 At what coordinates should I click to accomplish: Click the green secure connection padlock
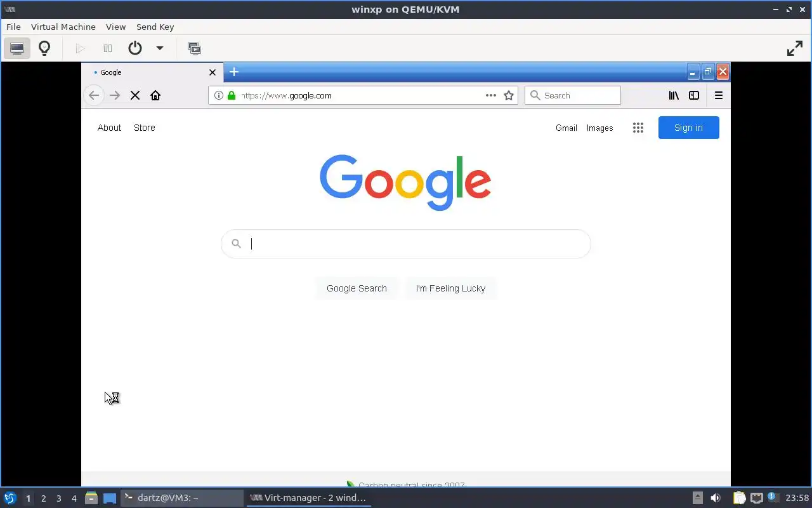[232, 95]
